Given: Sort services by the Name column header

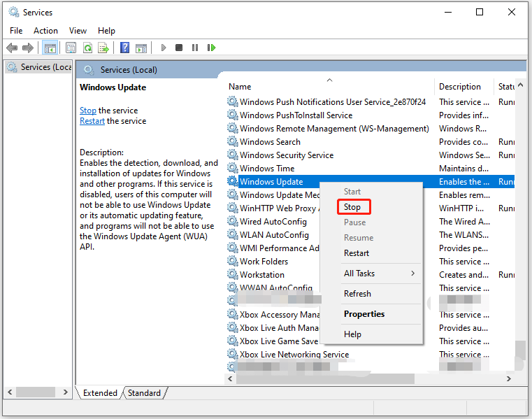Looking at the screenshot, I should 240,87.
